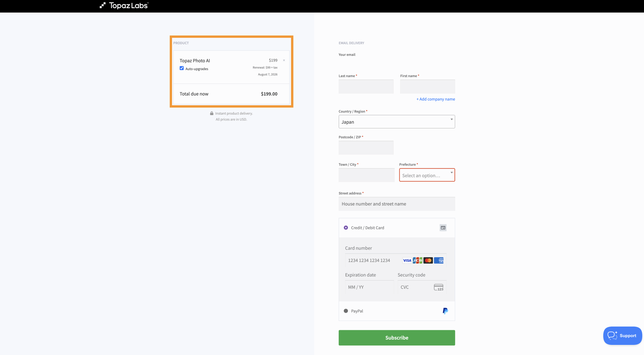Click the Visa card logo
Screen dimensions: 644x355
tap(407, 261)
